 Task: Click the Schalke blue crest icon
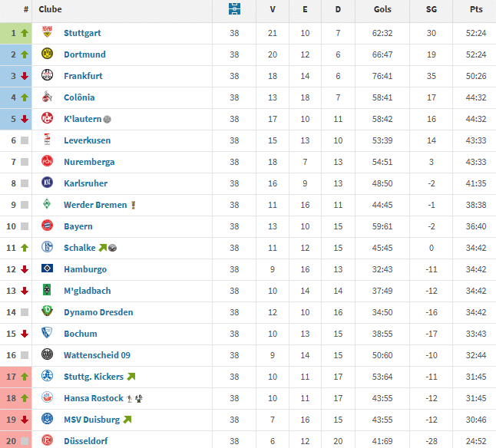click(x=47, y=248)
